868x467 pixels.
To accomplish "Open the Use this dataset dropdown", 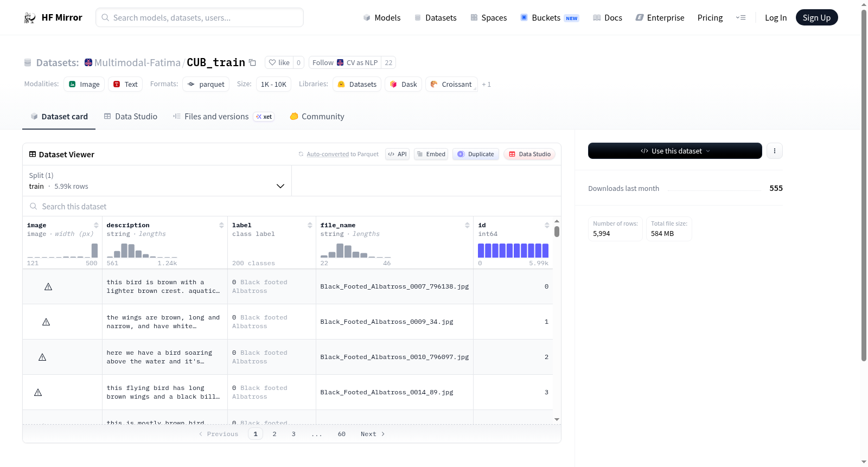I will point(675,151).
